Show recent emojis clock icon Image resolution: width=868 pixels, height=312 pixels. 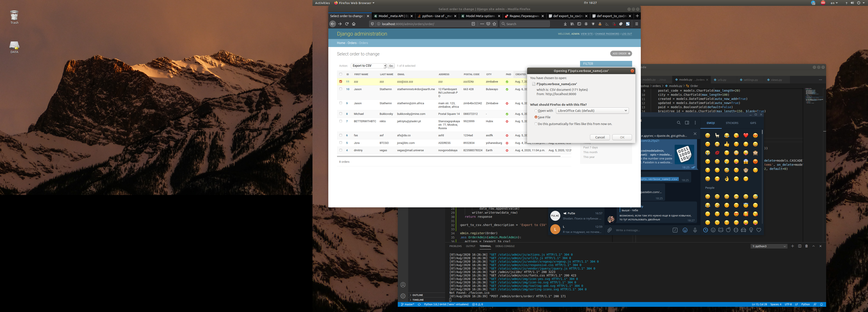(706, 230)
